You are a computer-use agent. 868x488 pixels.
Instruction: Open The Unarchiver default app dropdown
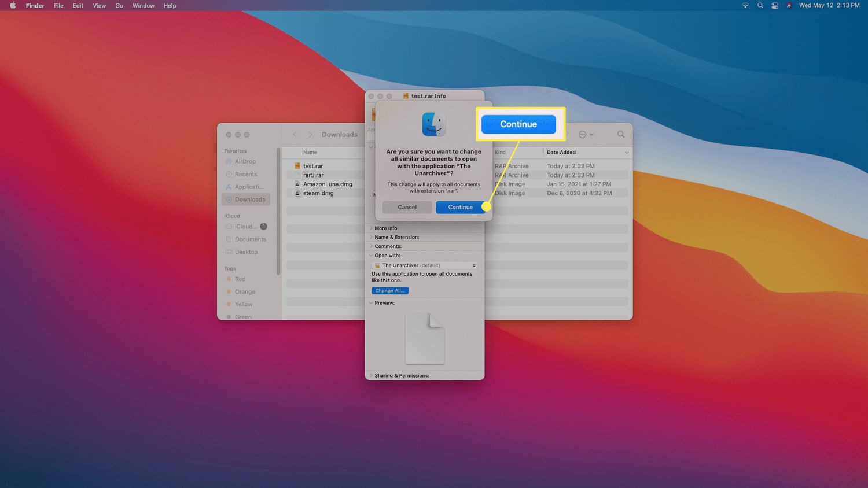tap(424, 265)
